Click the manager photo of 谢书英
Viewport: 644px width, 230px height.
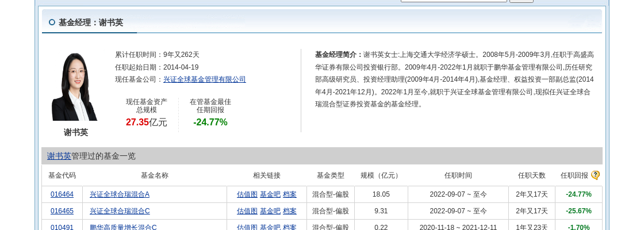click(x=74, y=87)
